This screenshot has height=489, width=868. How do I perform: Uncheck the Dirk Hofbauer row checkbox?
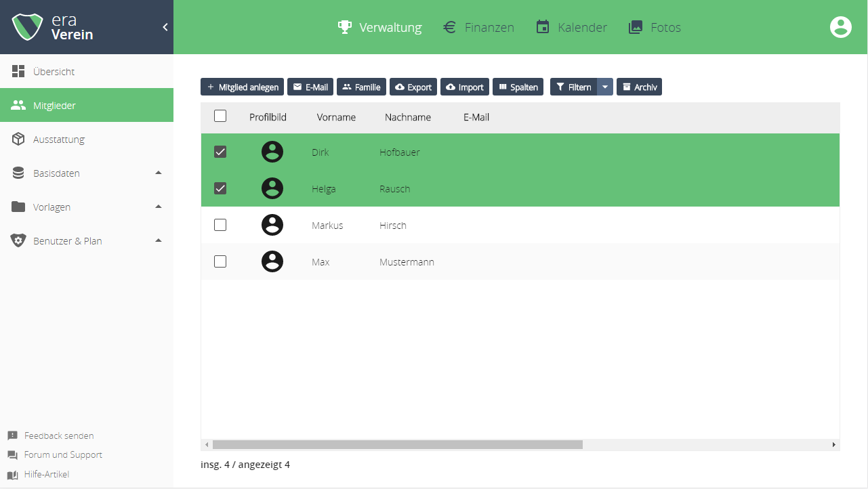point(220,152)
